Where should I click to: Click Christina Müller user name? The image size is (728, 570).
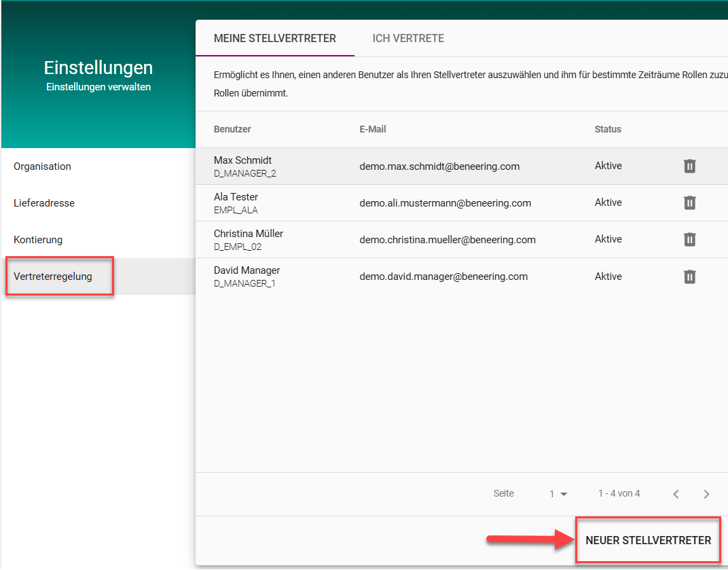pos(248,234)
